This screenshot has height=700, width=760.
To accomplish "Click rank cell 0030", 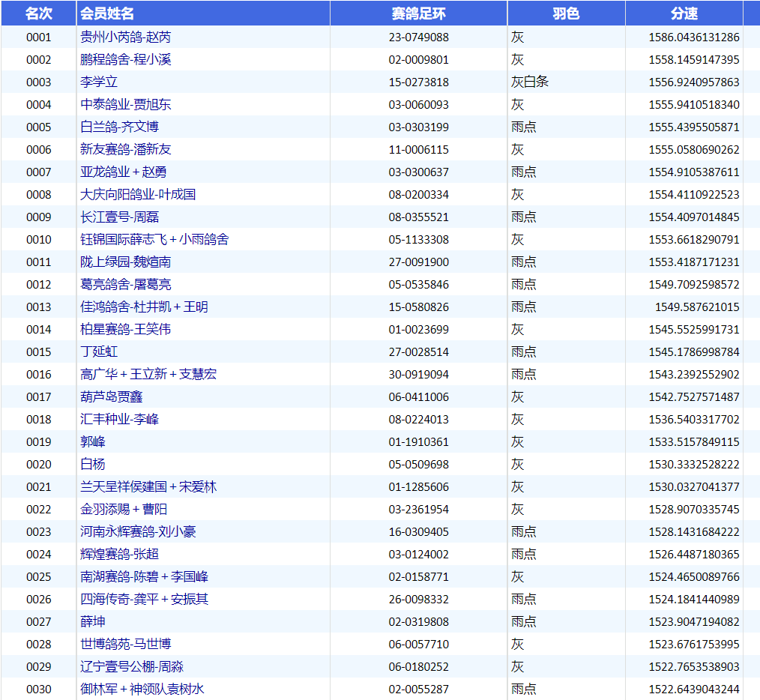I will [x=39, y=688].
